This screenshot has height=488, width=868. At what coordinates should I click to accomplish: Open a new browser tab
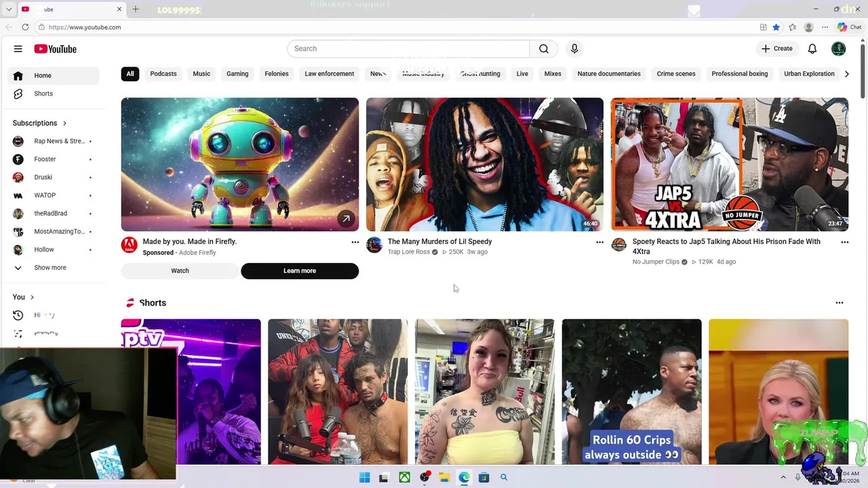coord(136,9)
